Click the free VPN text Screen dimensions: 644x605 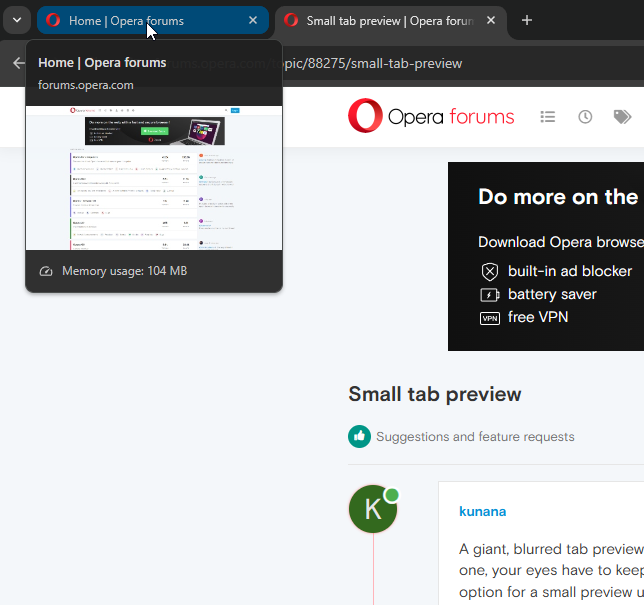click(x=538, y=317)
